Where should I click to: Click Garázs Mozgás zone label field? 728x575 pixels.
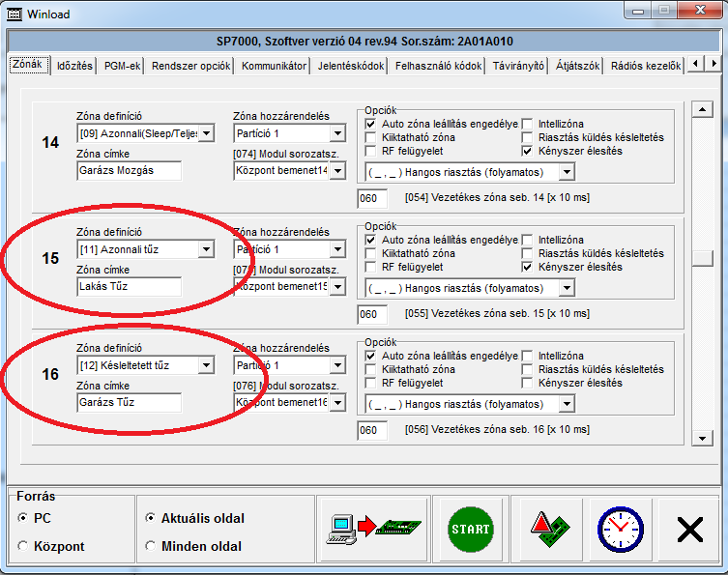click(130, 170)
